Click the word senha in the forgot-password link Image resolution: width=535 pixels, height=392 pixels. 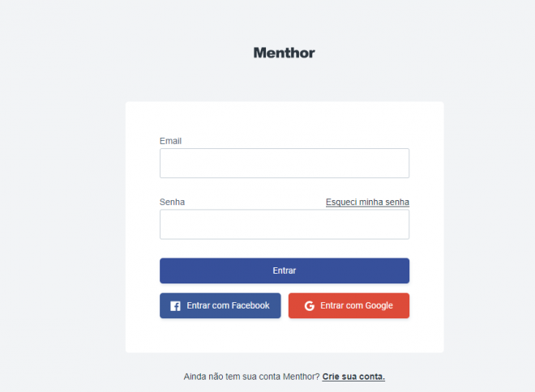pyautogui.click(x=397, y=202)
